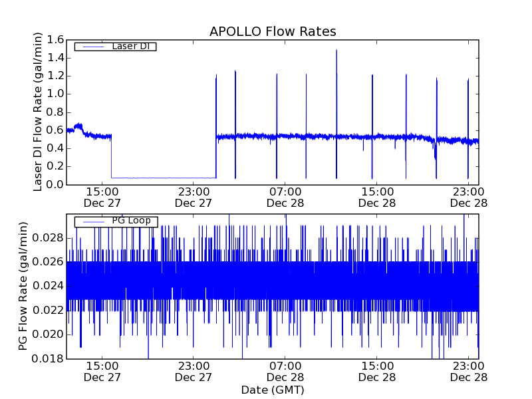This screenshot has width=532, height=399.
Task: Click the flat low Laser DI segment near 0.08
Action: tap(164, 178)
